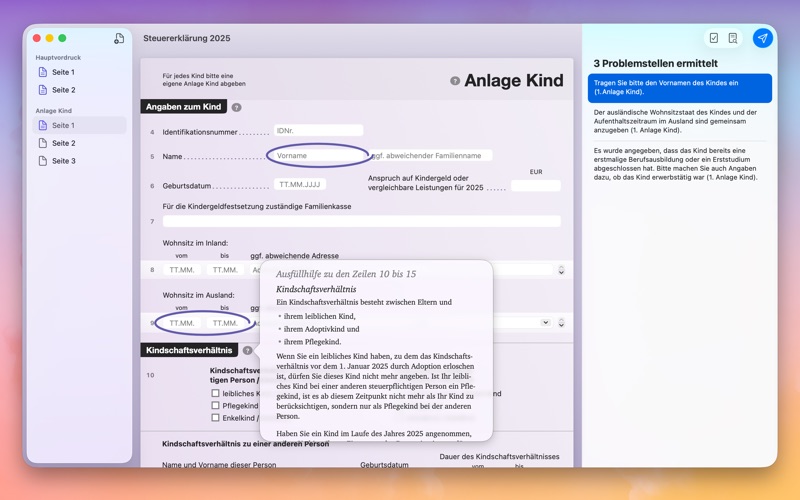Image resolution: width=800 pixels, height=500 pixels.
Task: Select the problem about erstmalige Berufsausbildung
Action: click(680, 164)
